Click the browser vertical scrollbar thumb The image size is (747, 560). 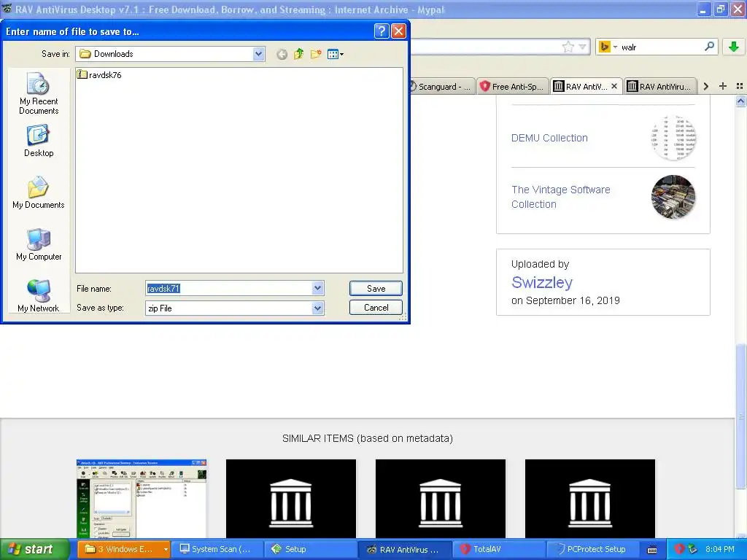(x=740, y=416)
